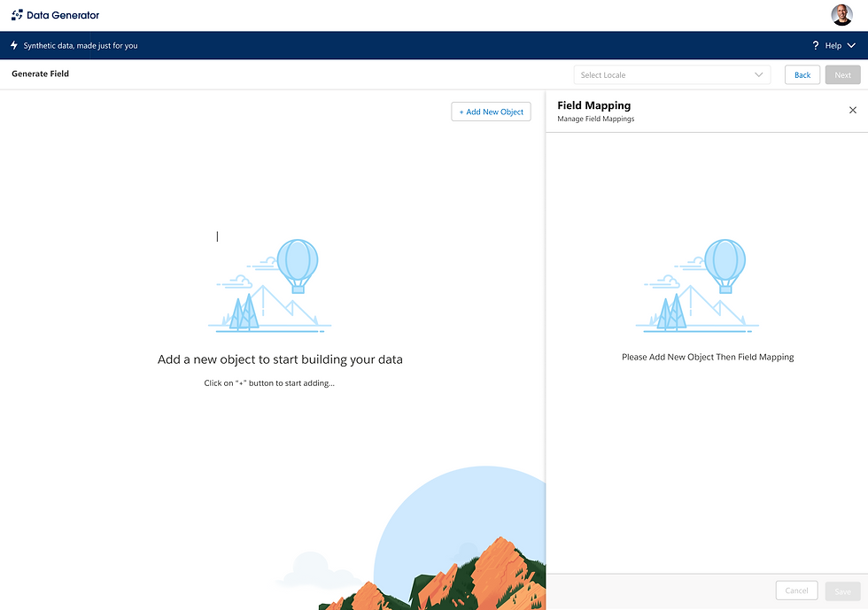Click the Add New Object button
Viewport: 868px width, 610px height.
[491, 112]
